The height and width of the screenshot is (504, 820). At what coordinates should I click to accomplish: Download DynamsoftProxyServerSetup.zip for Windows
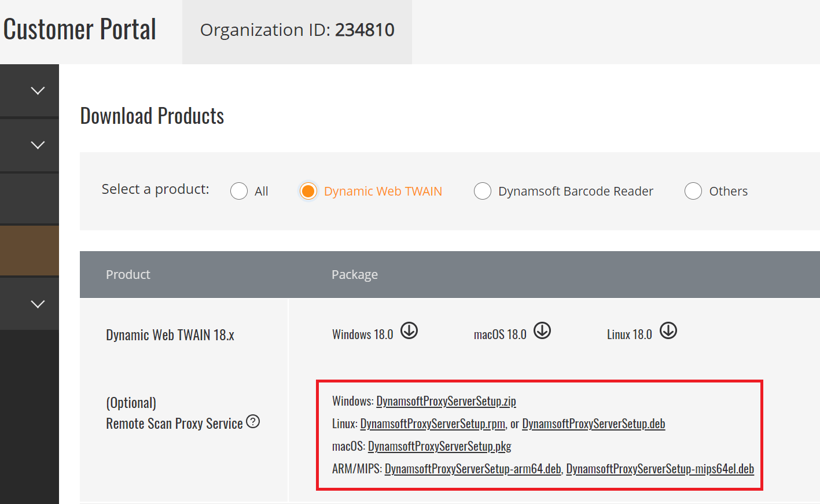[446, 401]
